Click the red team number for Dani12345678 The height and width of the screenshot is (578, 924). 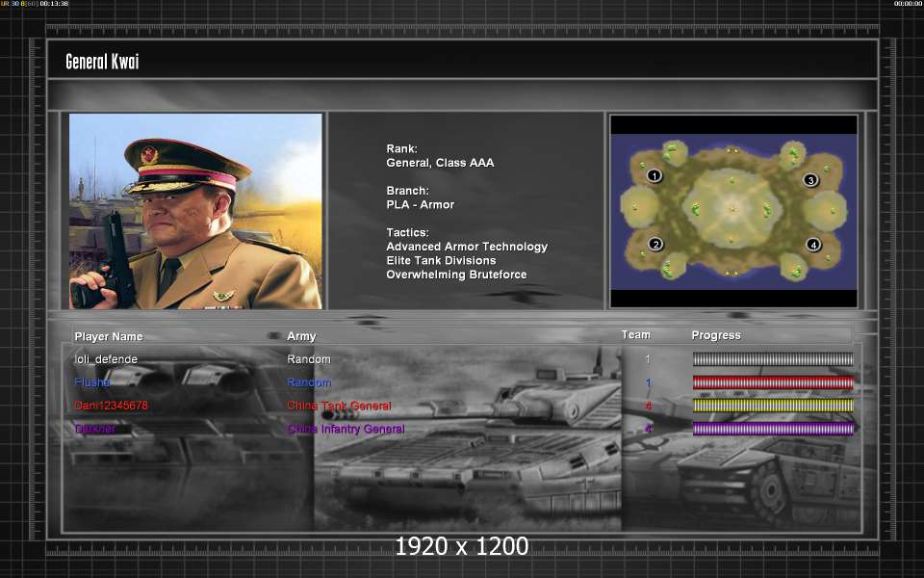[x=648, y=406]
